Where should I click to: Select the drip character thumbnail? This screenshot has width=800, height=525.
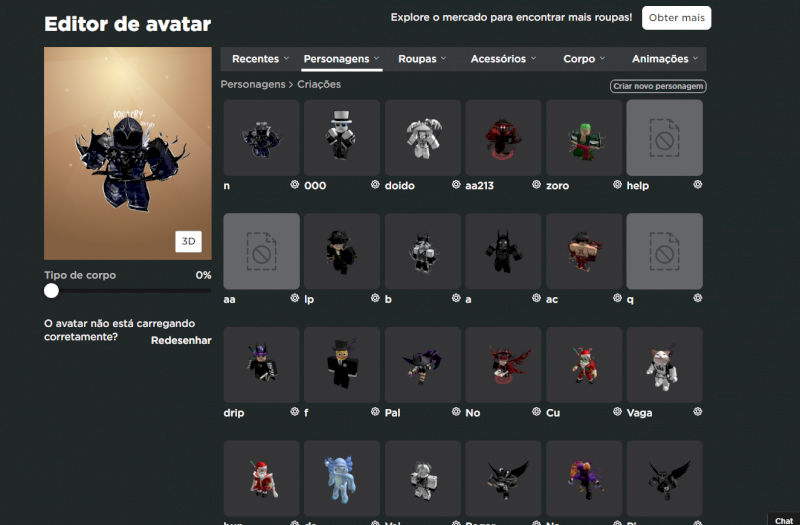click(x=261, y=365)
